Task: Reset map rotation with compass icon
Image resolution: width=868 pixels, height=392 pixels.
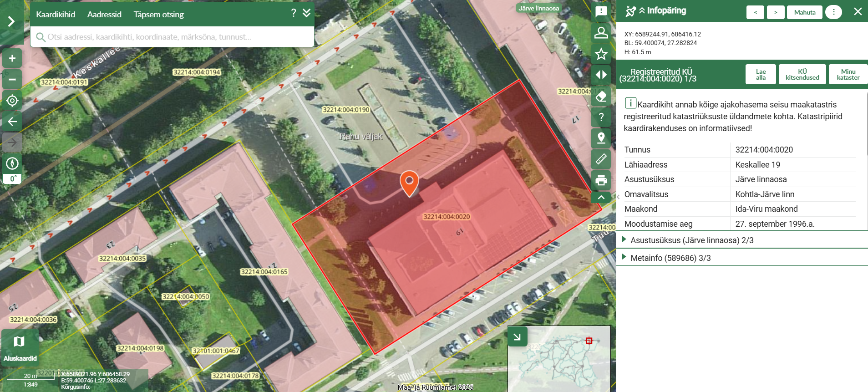Action: click(x=12, y=163)
